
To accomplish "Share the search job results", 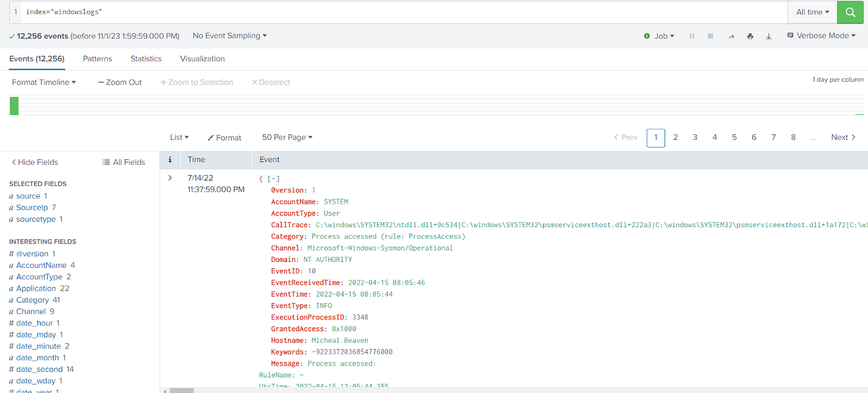I will [x=731, y=36].
